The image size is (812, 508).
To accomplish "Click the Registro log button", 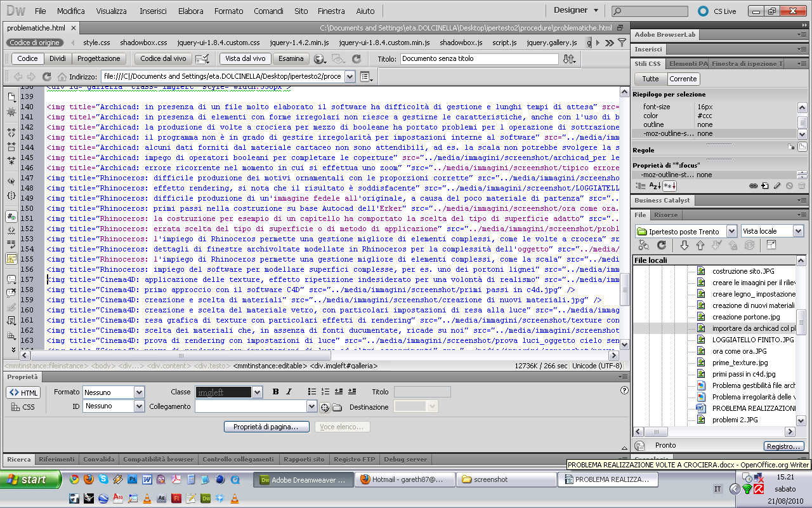I will point(784,446).
